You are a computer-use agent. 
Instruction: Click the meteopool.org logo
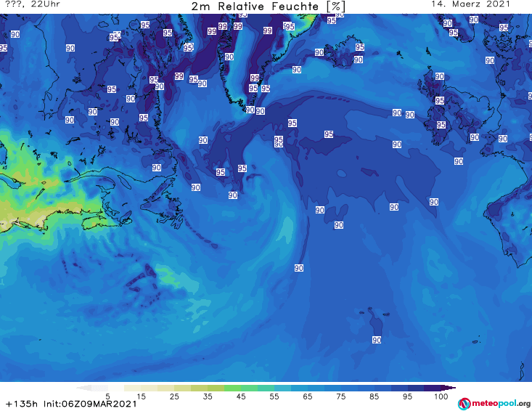tap(494, 404)
